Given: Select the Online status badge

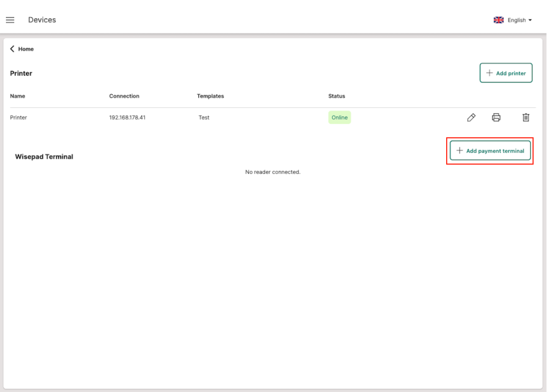Looking at the screenshot, I should tap(339, 117).
